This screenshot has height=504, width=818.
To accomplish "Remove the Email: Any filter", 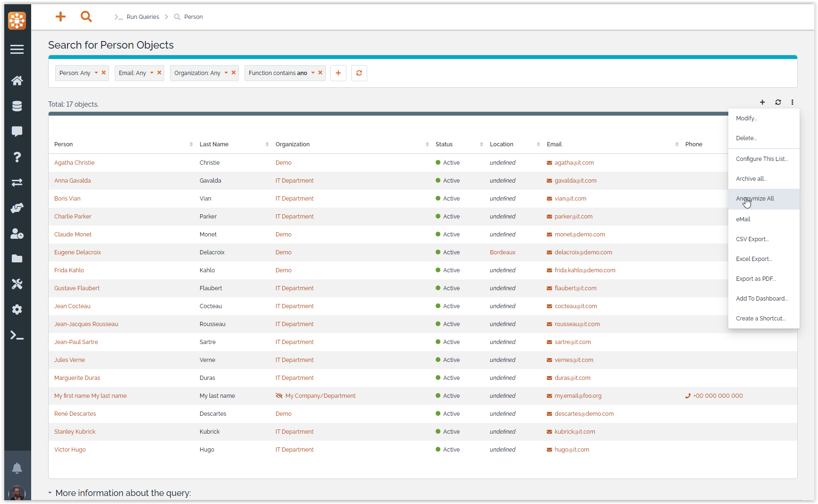I will tap(160, 73).
